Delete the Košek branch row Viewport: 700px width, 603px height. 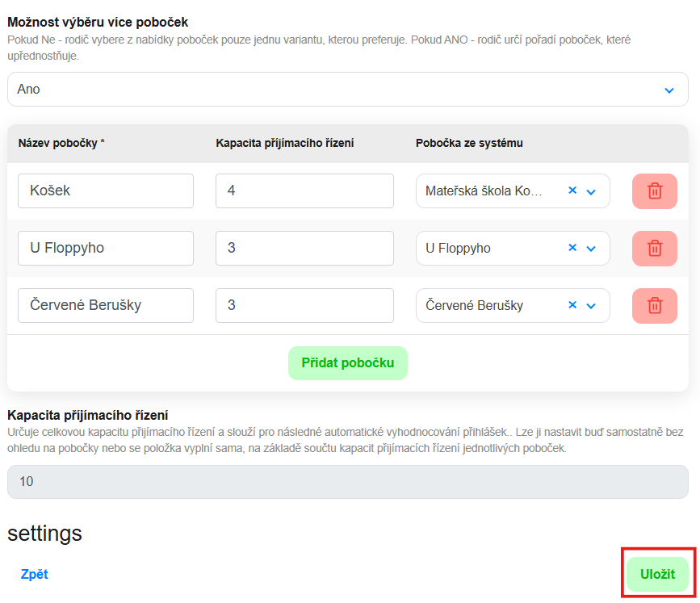point(654,191)
